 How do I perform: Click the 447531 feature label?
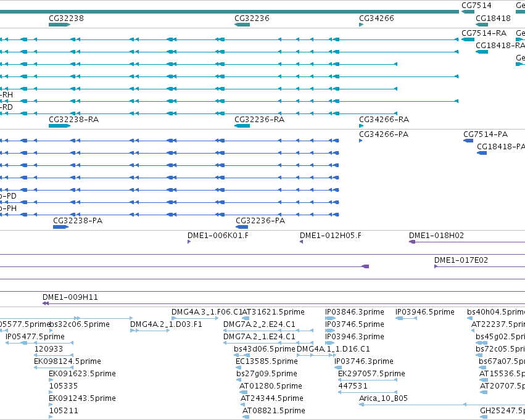(x=353, y=386)
